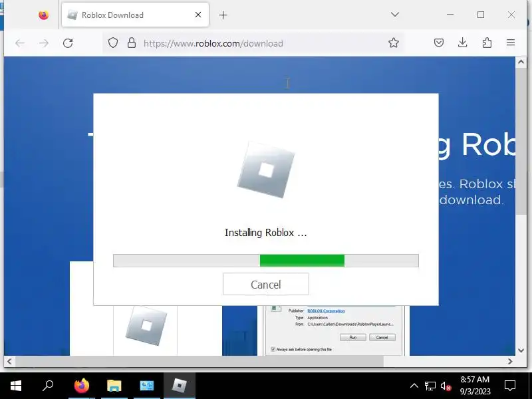Click the horizontal scrollbar thumb
The height and width of the screenshot is (399, 532).
click(199, 361)
